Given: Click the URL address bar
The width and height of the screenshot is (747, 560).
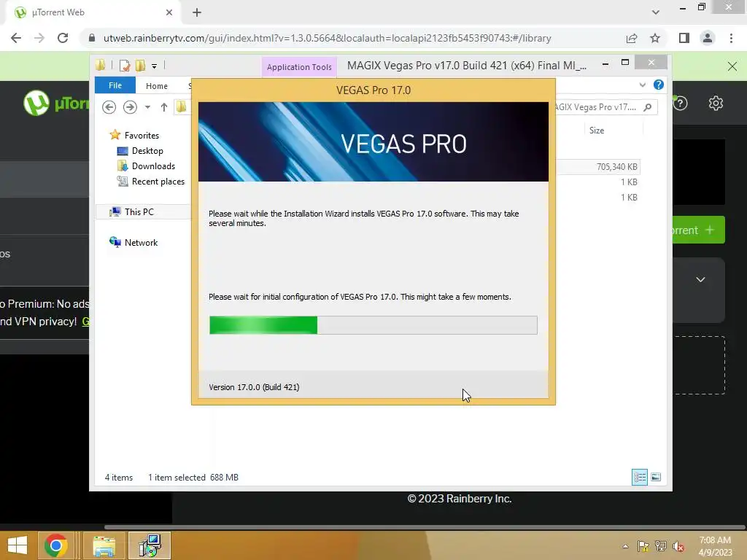Looking at the screenshot, I should (327, 38).
